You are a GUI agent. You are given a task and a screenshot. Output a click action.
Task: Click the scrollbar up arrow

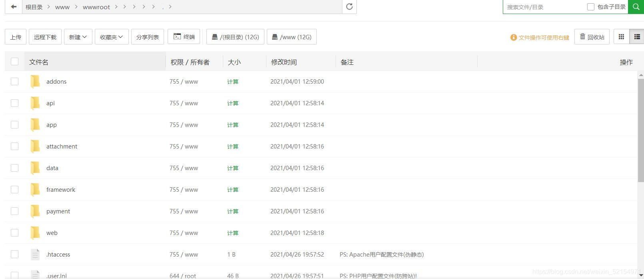click(641, 75)
